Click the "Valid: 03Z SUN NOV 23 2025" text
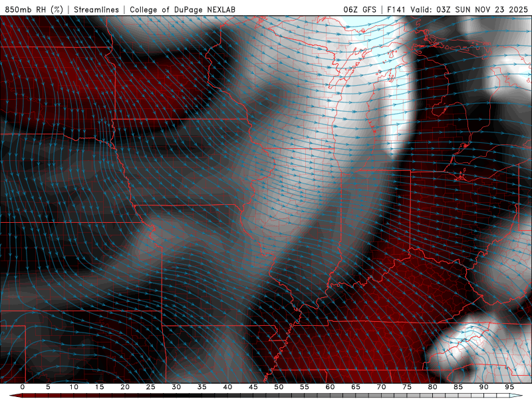Screen dimensions: 532x399 click(x=469, y=9)
